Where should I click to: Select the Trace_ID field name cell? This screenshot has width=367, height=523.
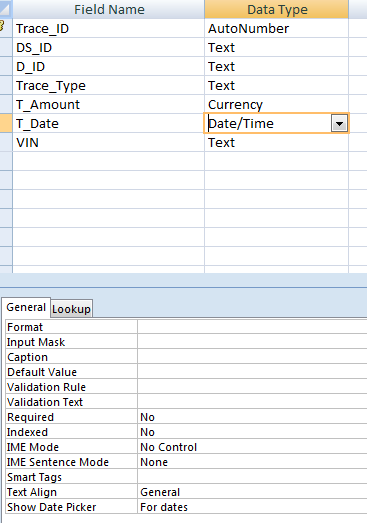pos(109,28)
